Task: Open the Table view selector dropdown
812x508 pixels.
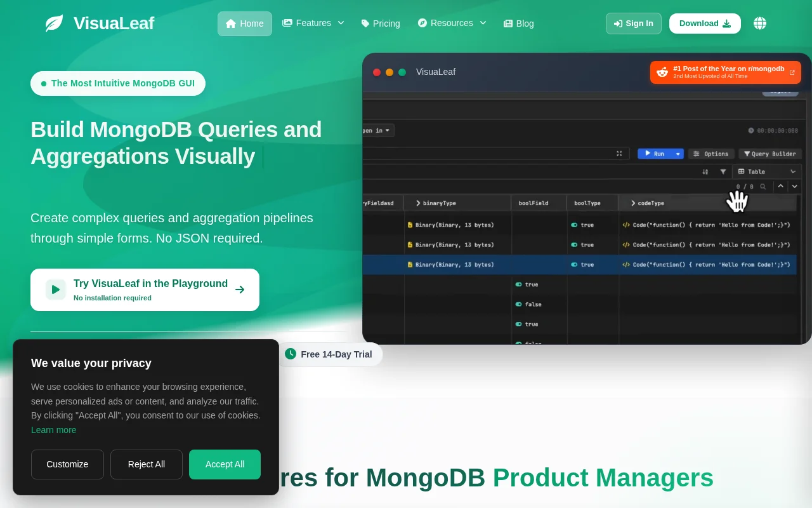Action: (766, 171)
